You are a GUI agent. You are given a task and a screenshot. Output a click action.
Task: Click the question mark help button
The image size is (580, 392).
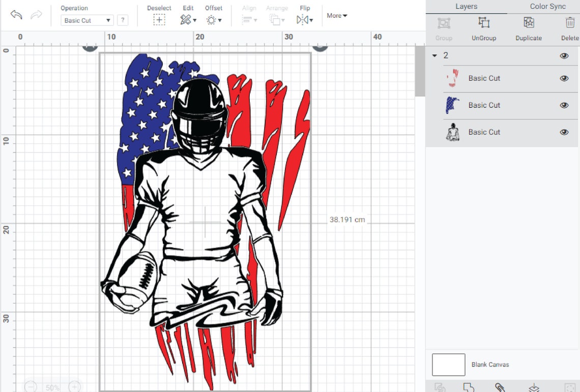tap(123, 20)
